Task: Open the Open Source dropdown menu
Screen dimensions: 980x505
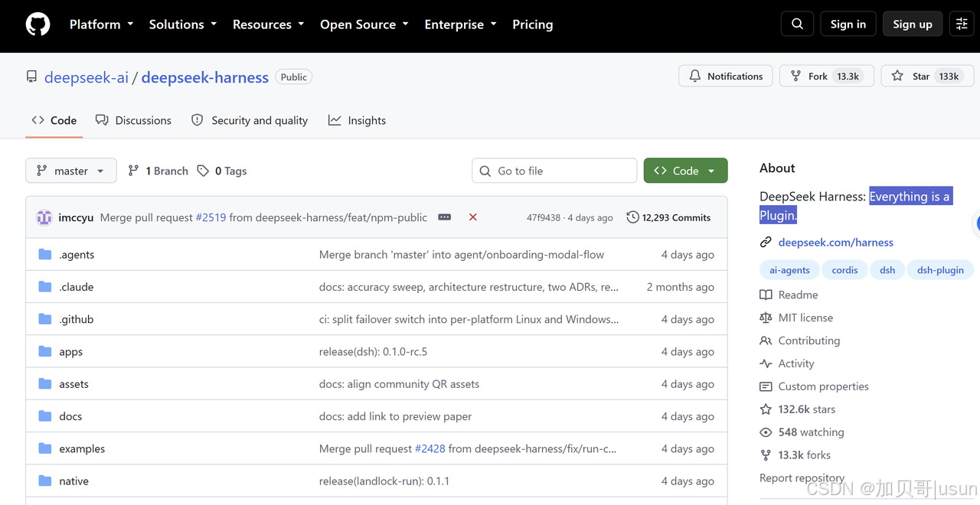Action: pyautogui.click(x=364, y=24)
